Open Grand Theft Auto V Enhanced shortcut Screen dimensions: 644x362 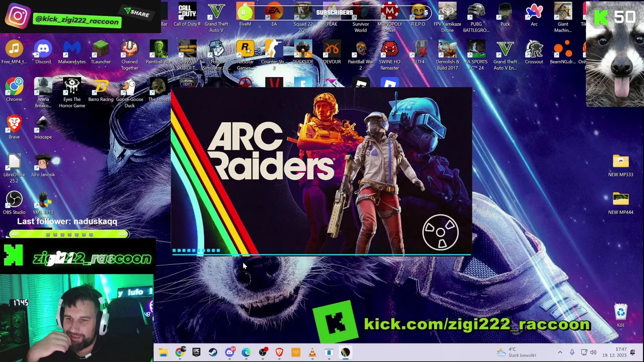[x=505, y=56]
